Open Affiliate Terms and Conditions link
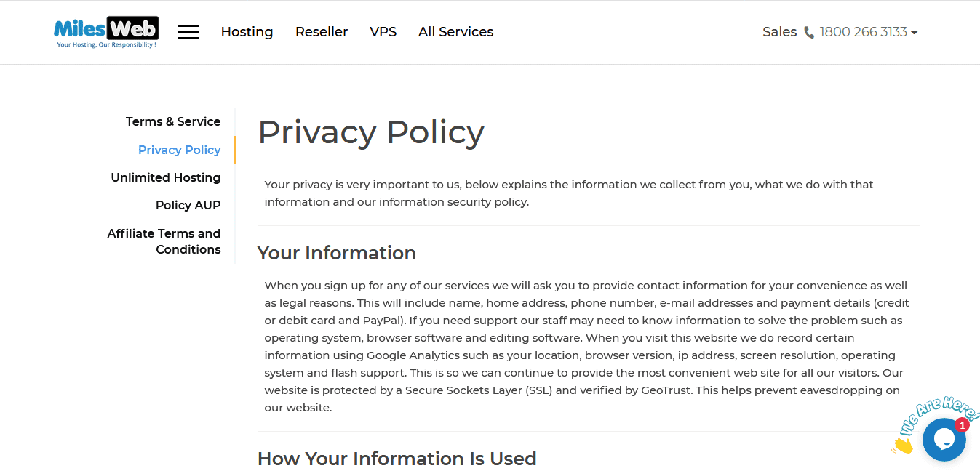This screenshot has height=471, width=980. pos(164,241)
